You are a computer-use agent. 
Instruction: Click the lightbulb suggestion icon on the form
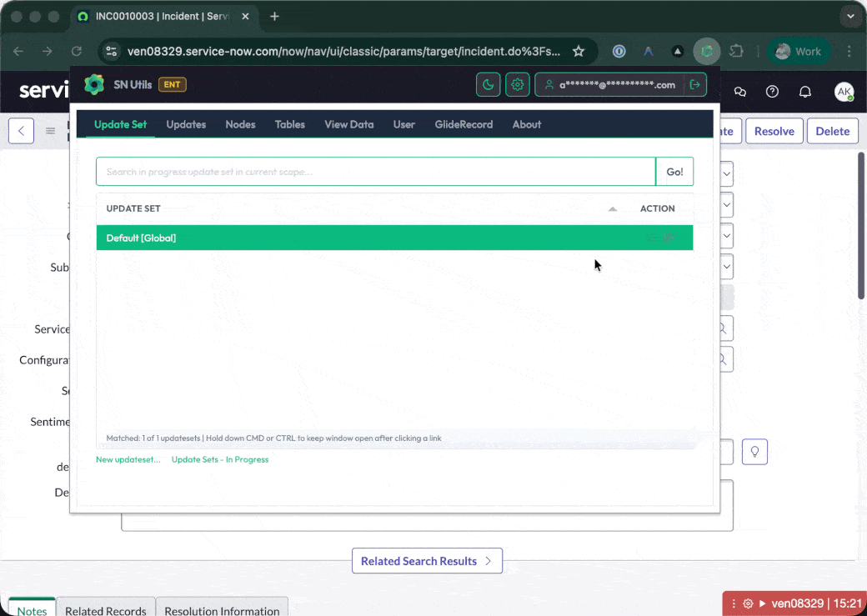754,451
